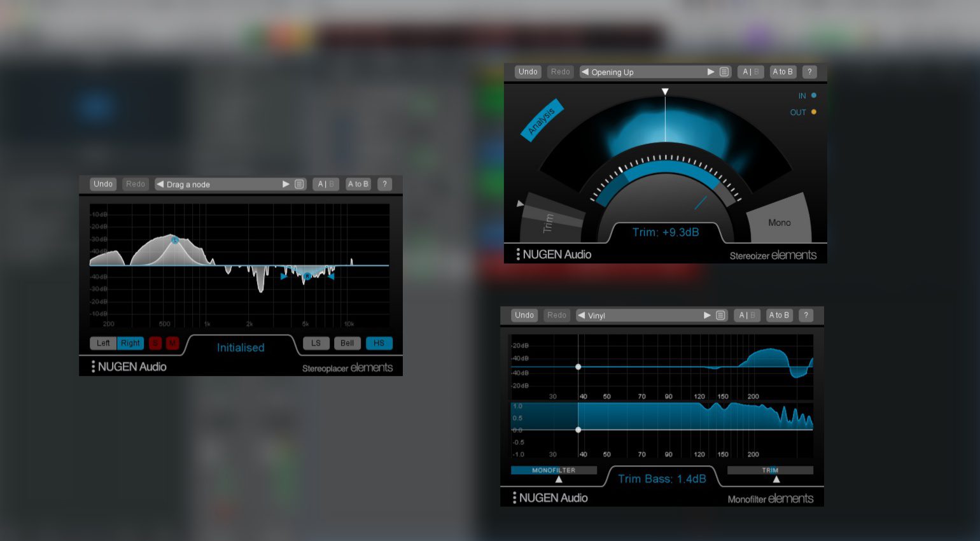980x541 pixels.
Task: Click the right-pointing width handle by the R node
Action: (284, 276)
